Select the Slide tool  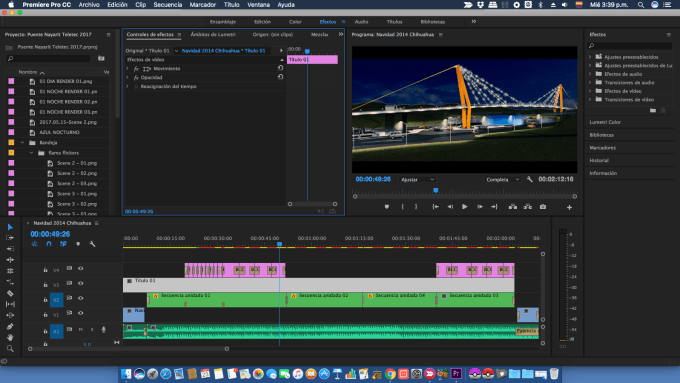pyautogui.click(x=10, y=315)
